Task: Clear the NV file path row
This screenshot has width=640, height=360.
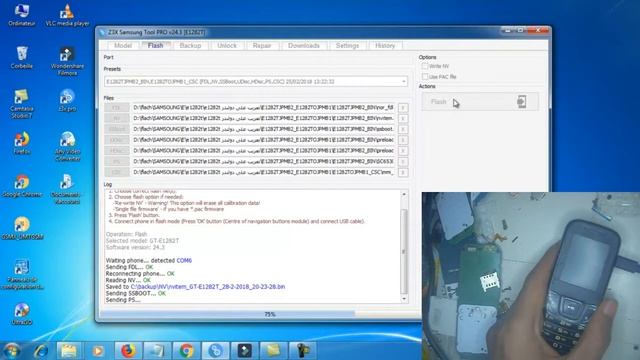Action: tap(403, 118)
